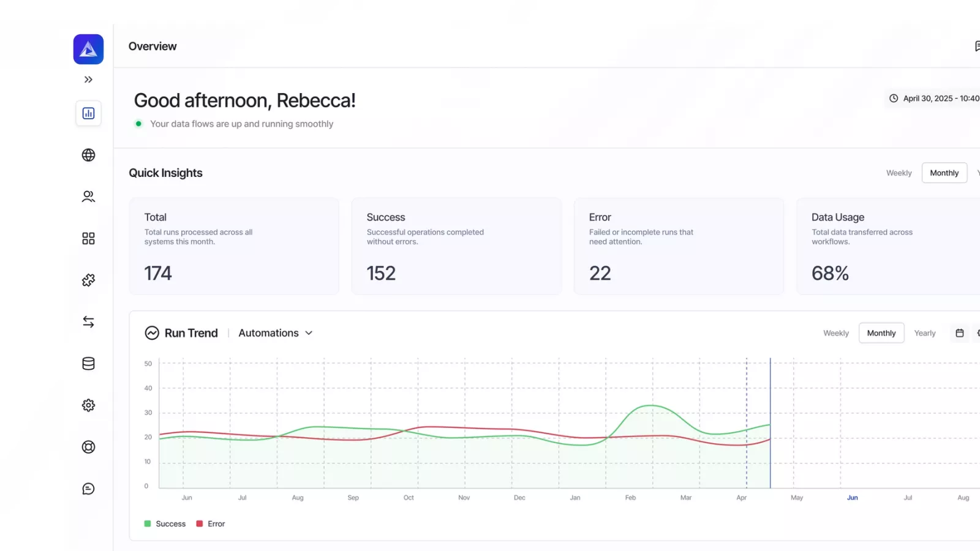
Task: Open the settings gear icon in sidebar
Action: 88,405
